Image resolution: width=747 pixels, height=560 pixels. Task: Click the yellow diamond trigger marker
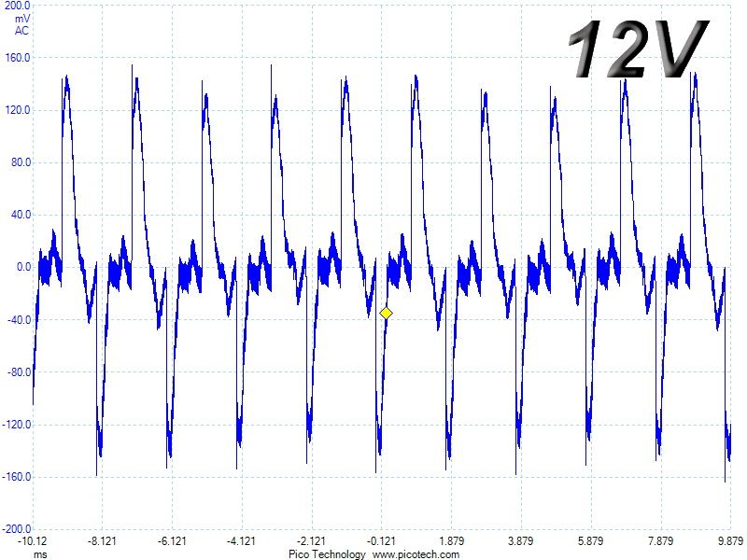386,313
